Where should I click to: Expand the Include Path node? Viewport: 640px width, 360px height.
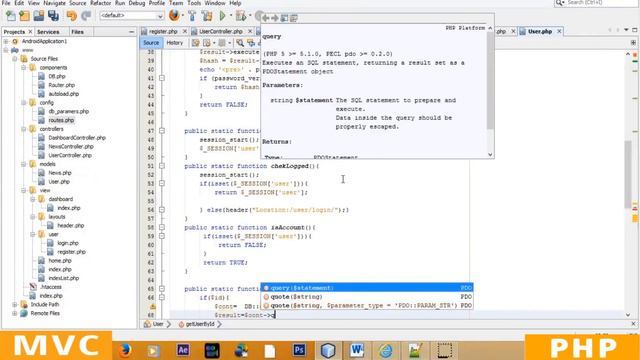point(15,304)
